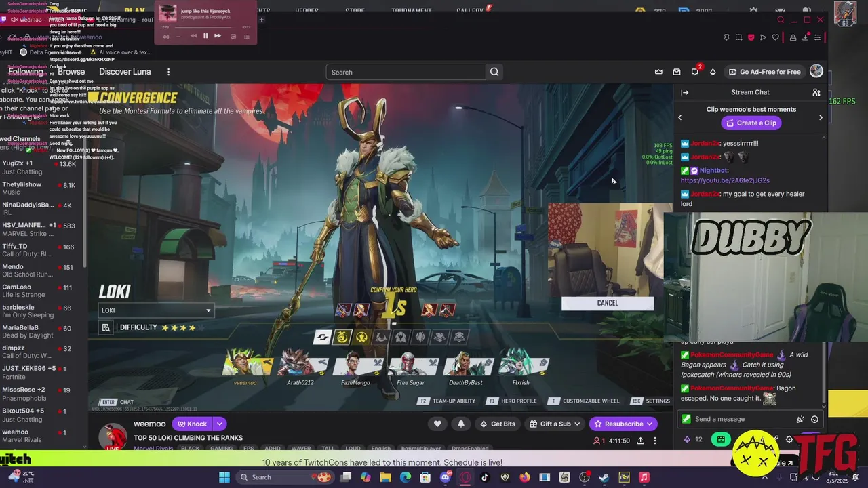Image resolution: width=868 pixels, height=488 pixels.
Task: Open Prime Loot crown icon
Action: click(x=658, y=72)
